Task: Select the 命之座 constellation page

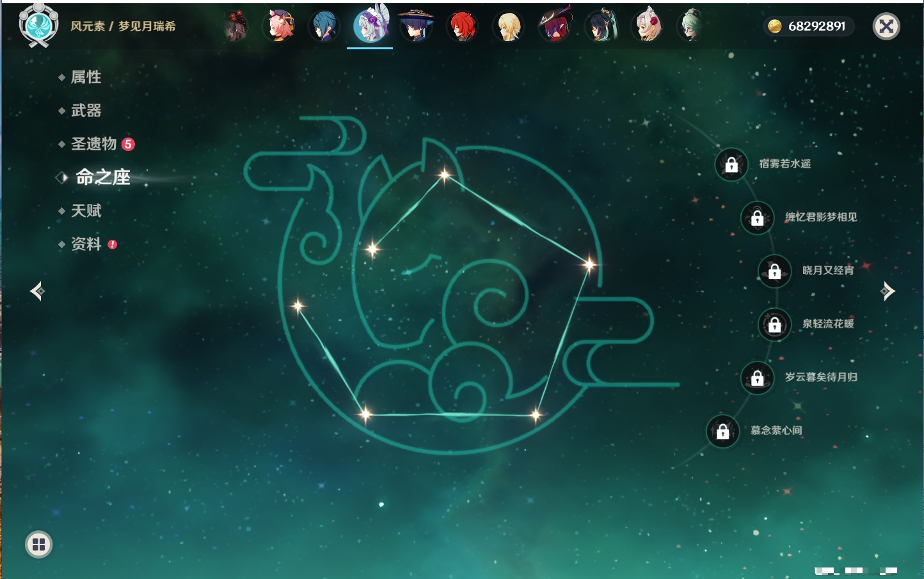Action: pos(102,177)
